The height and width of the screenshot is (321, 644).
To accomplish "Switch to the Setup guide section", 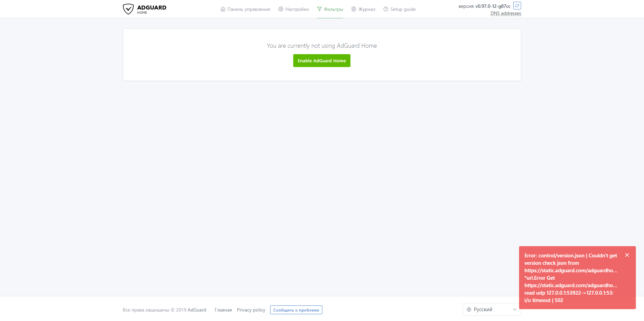I will point(403,9).
